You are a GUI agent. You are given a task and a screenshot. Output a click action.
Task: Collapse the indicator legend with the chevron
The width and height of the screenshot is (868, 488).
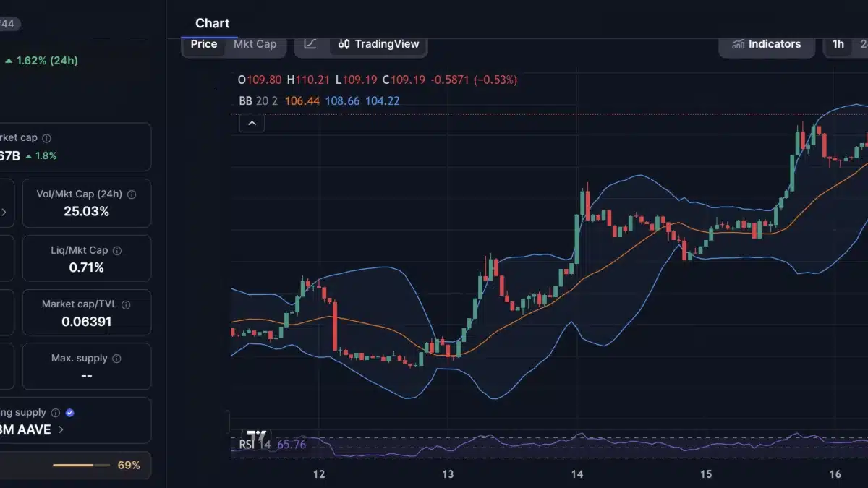tap(251, 123)
